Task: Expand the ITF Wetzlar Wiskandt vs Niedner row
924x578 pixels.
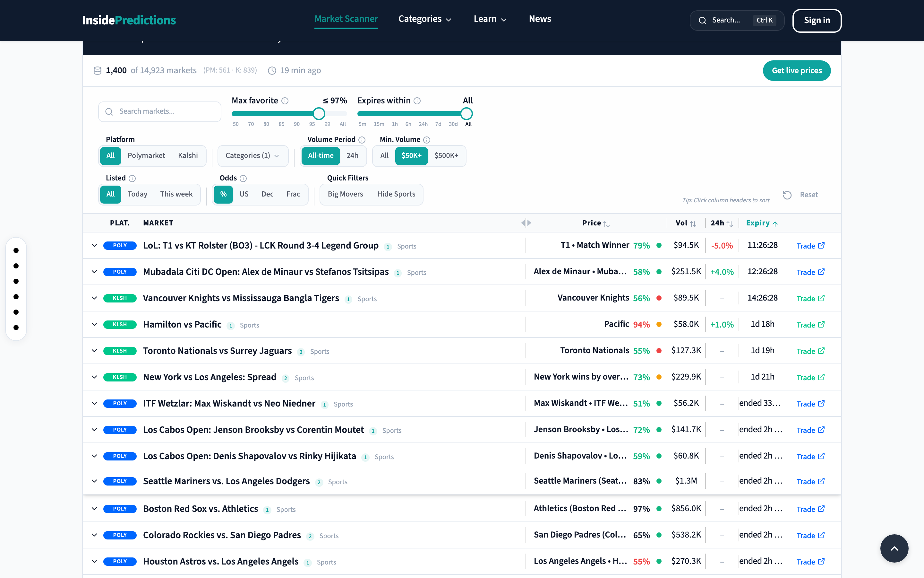Action: (94, 404)
